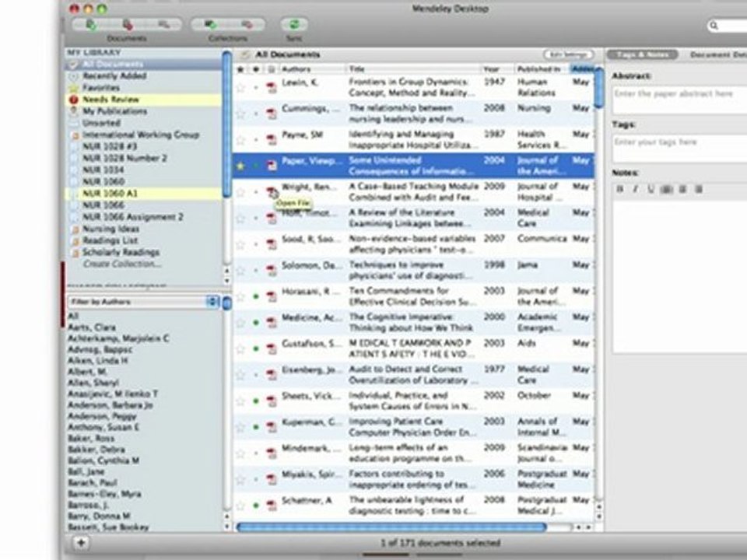This screenshot has height=560, width=747.
Task: Click the Edit Settings button
Action: [x=568, y=54]
